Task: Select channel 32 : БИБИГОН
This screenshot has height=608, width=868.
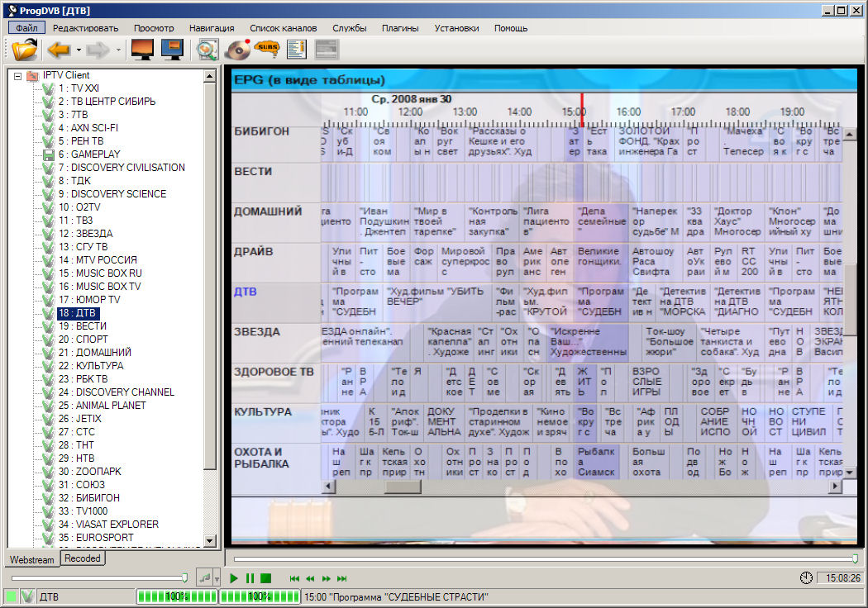Action: [x=89, y=498]
